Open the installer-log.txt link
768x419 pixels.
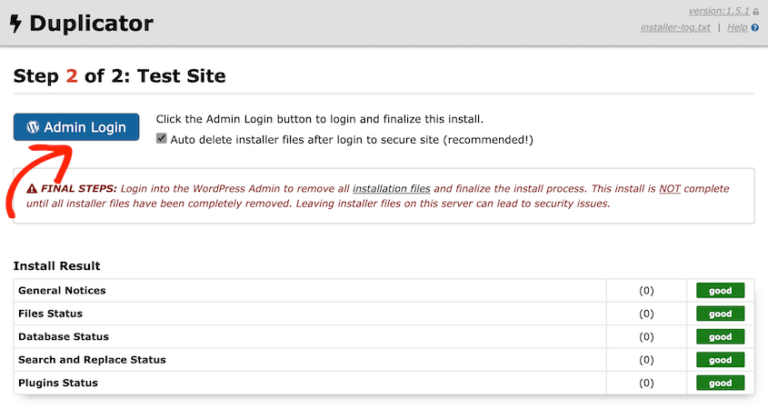(675, 28)
